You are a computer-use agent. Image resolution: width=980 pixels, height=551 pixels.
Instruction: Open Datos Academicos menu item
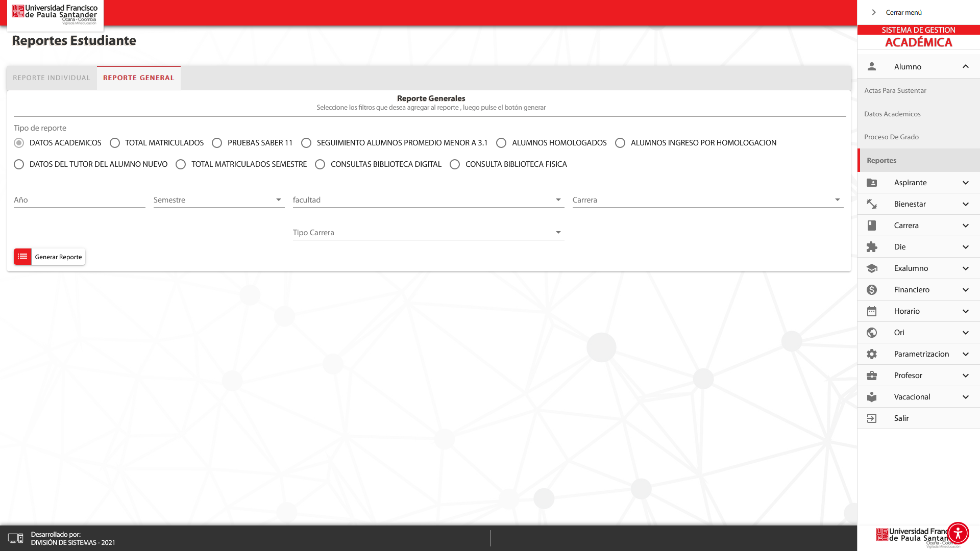pos(892,114)
